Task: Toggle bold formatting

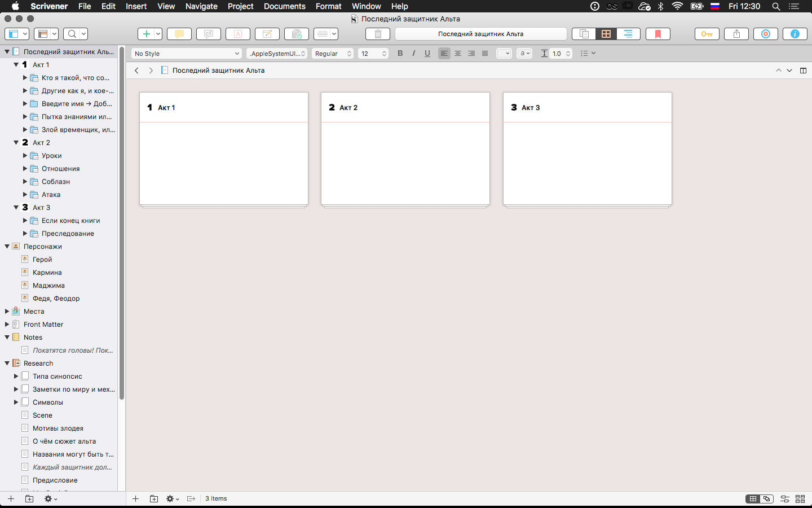Action: tap(400, 54)
